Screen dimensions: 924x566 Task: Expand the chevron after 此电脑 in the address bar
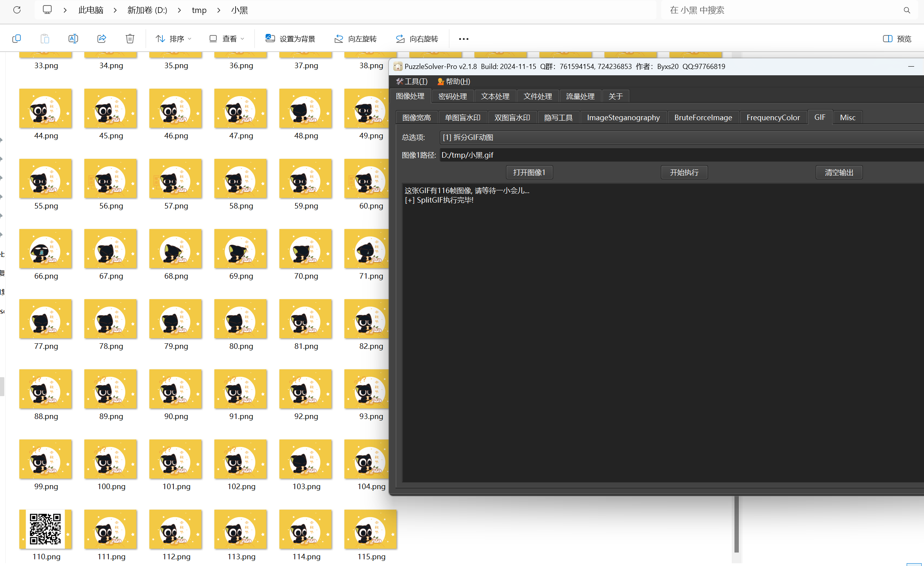pos(115,10)
